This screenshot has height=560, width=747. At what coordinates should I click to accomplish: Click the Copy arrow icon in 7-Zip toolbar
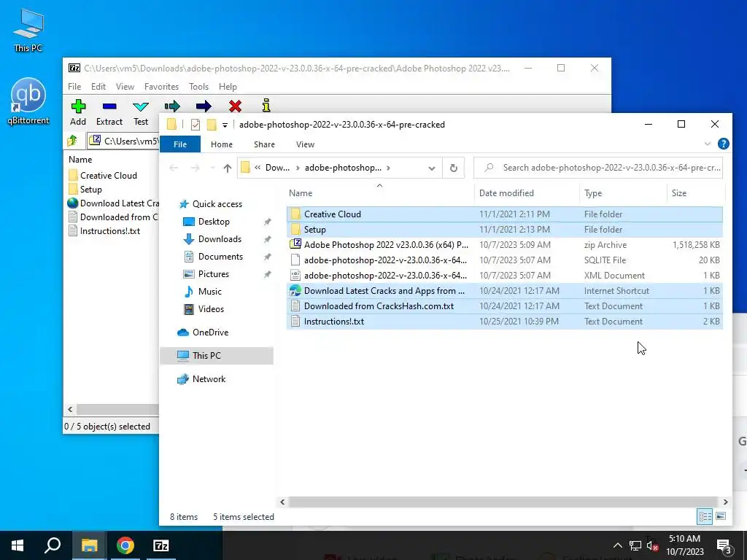tap(172, 106)
